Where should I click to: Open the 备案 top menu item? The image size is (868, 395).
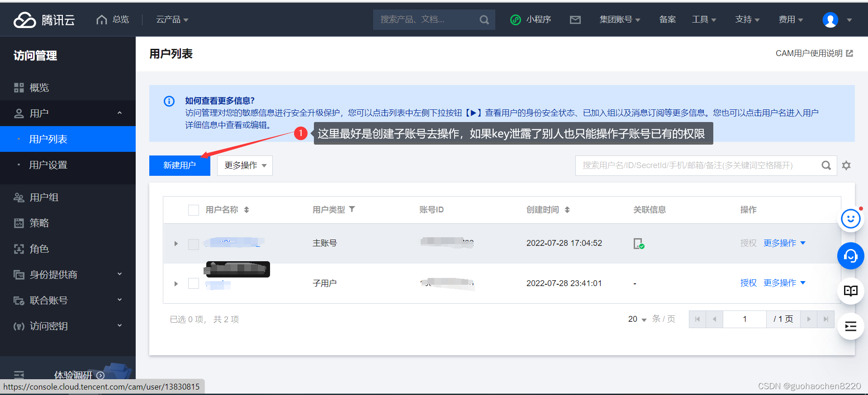667,19
